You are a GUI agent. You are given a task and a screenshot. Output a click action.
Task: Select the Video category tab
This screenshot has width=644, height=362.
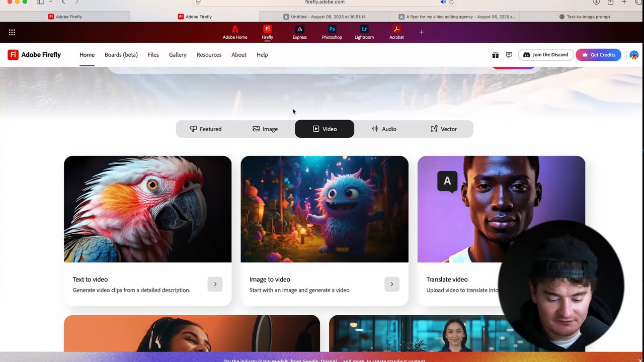(325, 129)
